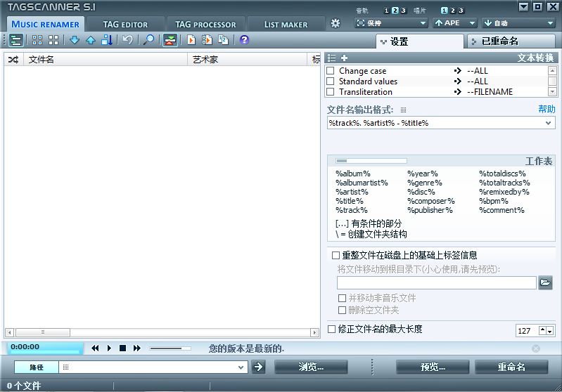Switch to the 已重命名 tab
Viewport: 562px width, 392px height.
pyautogui.click(x=510, y=41)
